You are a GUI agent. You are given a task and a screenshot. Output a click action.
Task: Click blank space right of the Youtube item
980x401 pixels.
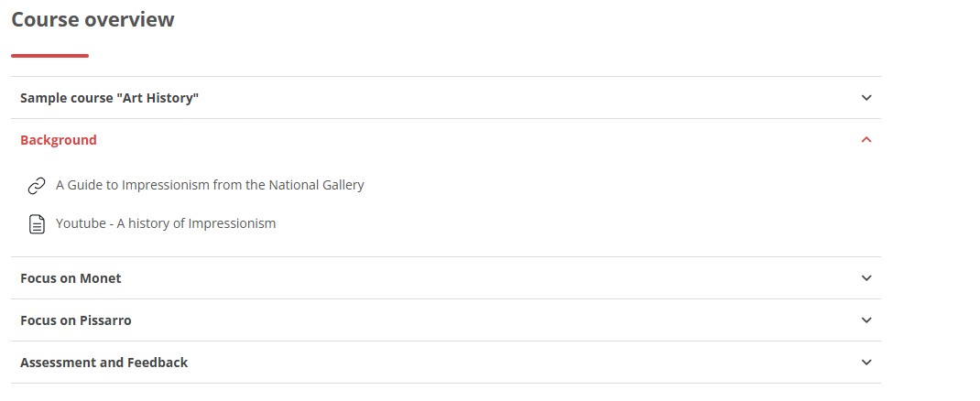click(550, 223)
